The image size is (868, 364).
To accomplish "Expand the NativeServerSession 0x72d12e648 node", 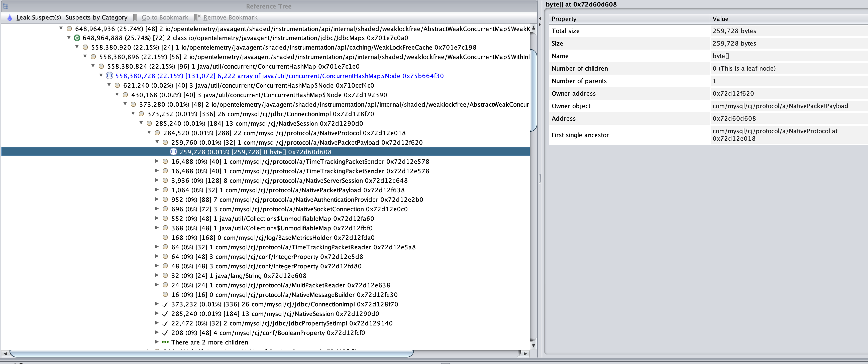I will (157, 180).
